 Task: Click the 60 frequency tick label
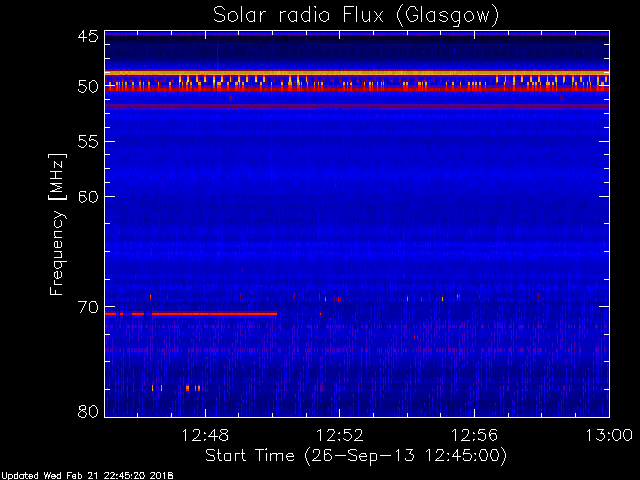(88, 197)
